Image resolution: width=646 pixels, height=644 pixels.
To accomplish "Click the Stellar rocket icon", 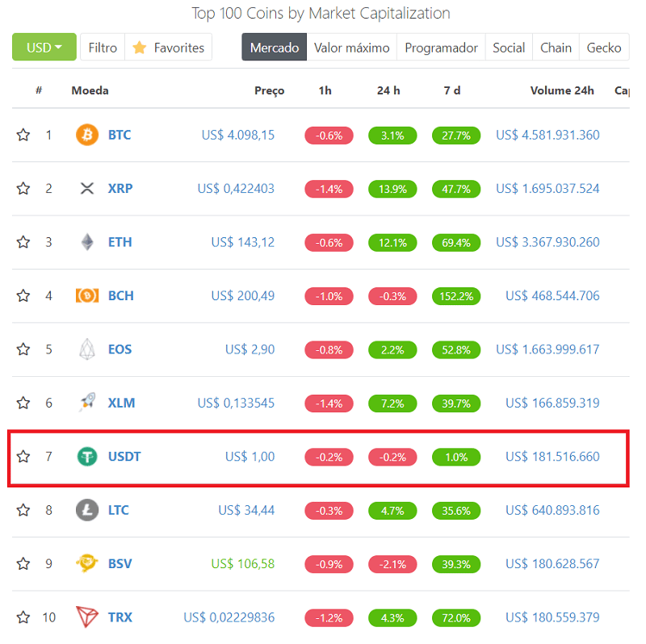I will pos(86,403).
